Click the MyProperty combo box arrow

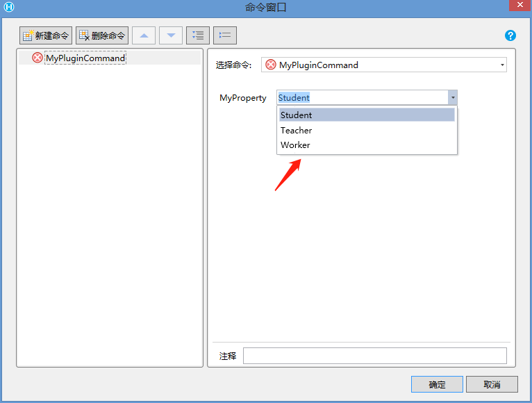453,98
